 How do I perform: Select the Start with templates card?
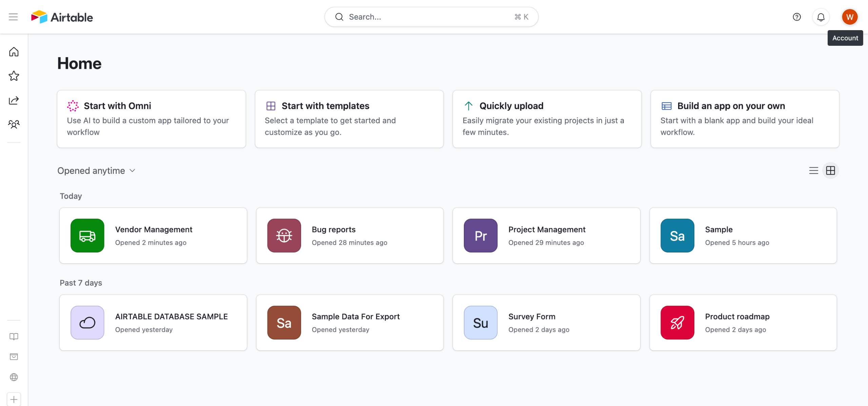point(349,119)
